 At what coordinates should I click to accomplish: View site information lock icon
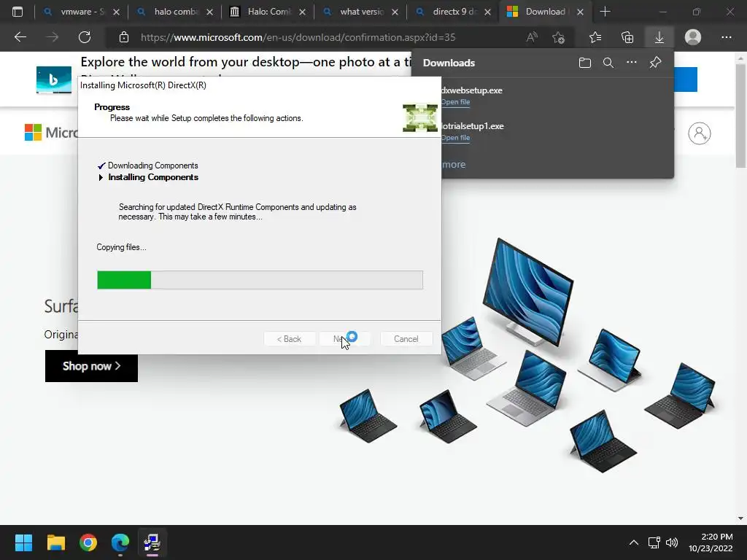click(x=124, y=37)
